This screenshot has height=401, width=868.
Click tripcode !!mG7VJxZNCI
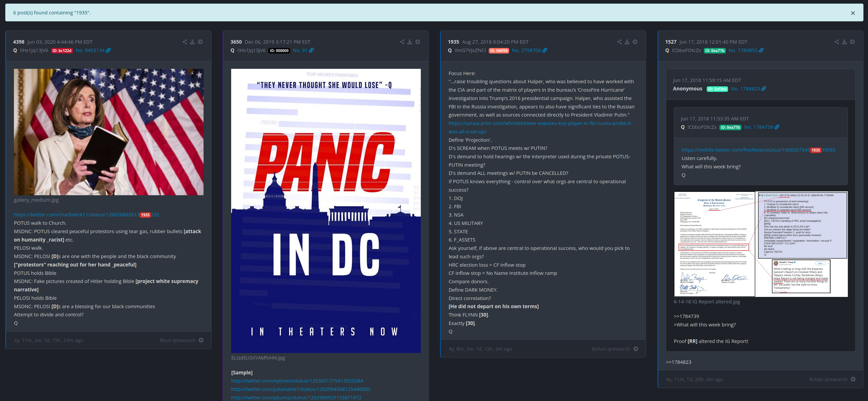pos(470,50)
